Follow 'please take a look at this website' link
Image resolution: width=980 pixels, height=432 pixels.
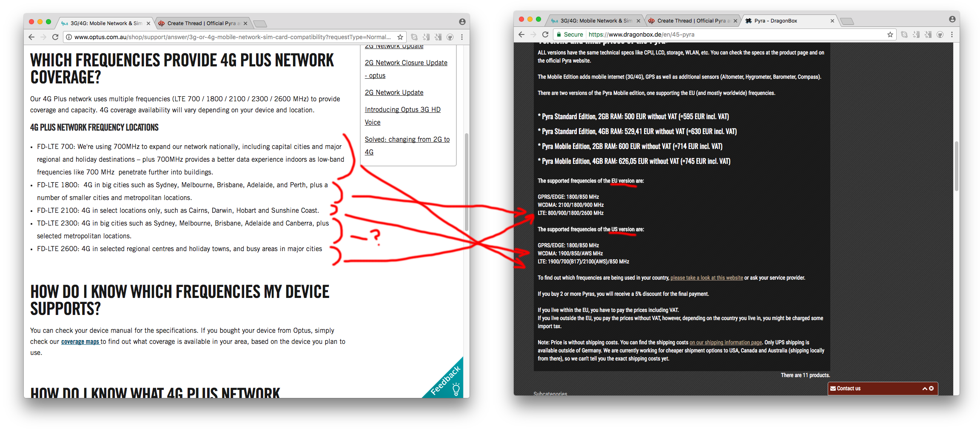707,278
